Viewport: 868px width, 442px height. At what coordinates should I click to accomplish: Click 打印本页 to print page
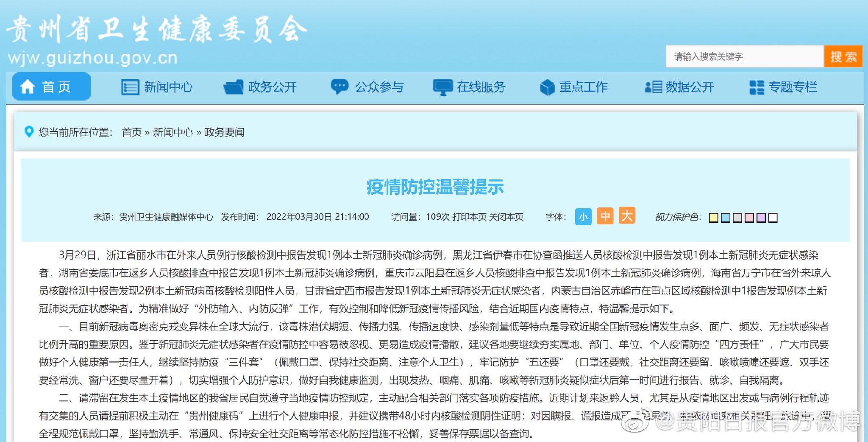[x=469, y=217]
